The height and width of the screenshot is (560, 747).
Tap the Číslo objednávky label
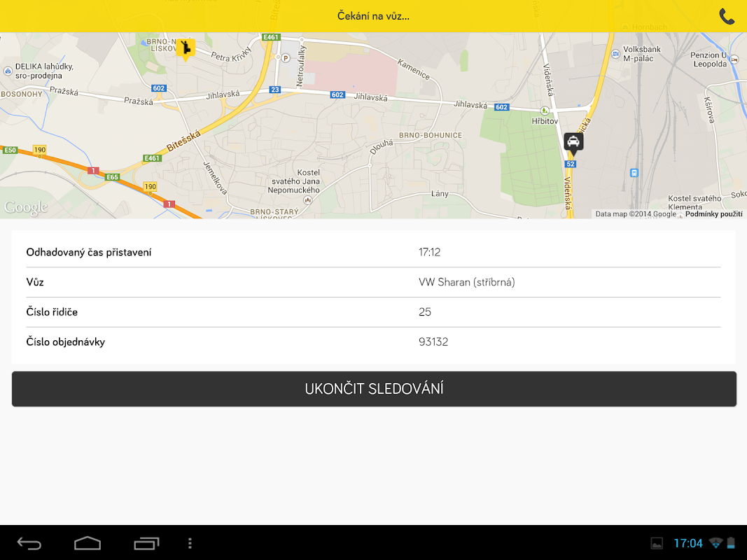click(65, 342)
